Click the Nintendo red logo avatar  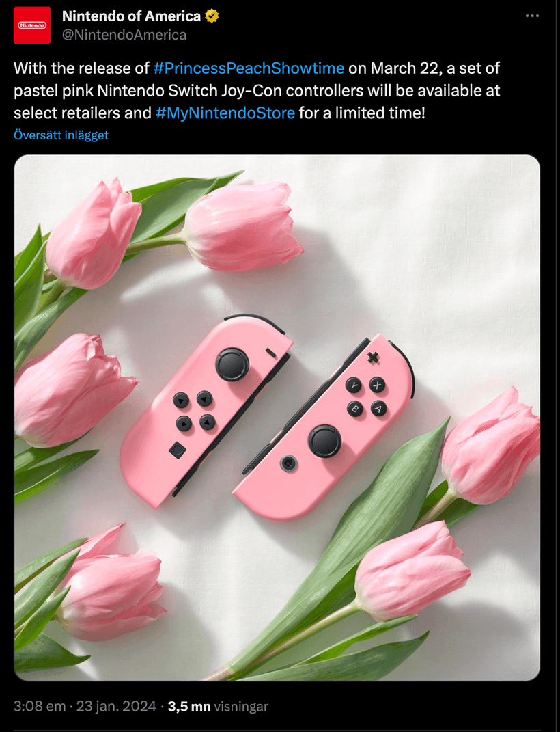(32, 25)
